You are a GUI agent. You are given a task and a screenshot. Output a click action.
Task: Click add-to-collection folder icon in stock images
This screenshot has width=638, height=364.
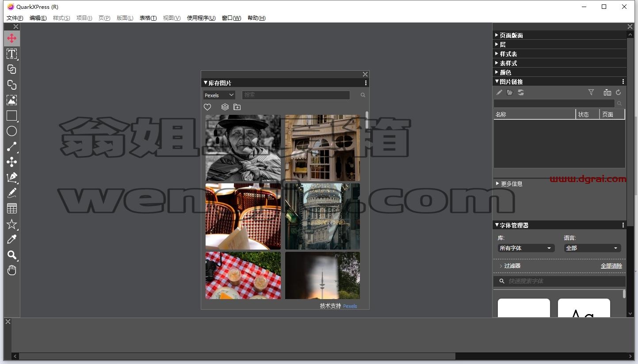tap(237, 107)
